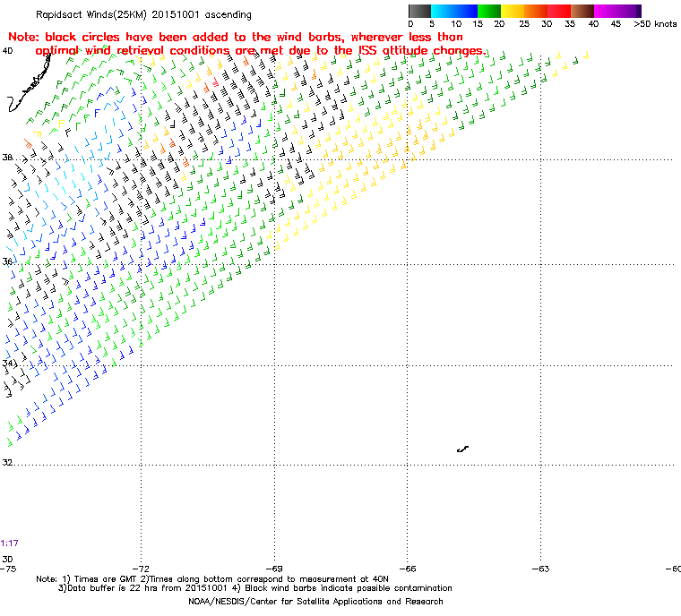
Task: Click the '>50 knots' color bar label
Action: [x=655, y=24]
